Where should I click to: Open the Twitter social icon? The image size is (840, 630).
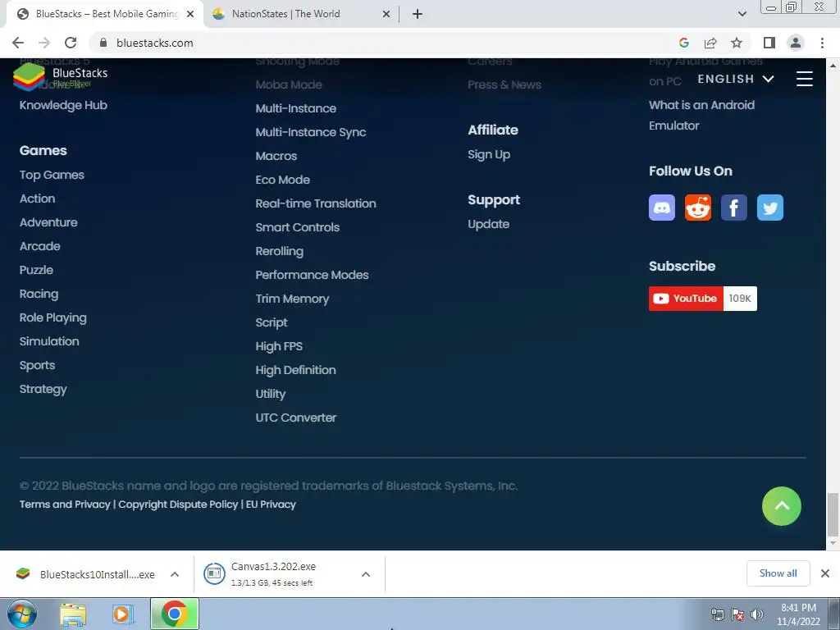pyautogui.click(x=769, y=208)
